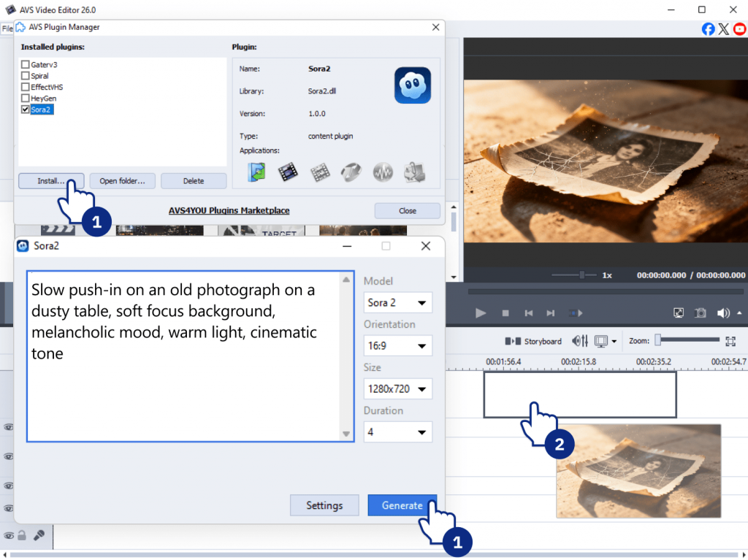Viewport: 748px width, 560px height.
Task: Open the audio mixer icon
Action: pyautogui.click(x=581, y=341)
